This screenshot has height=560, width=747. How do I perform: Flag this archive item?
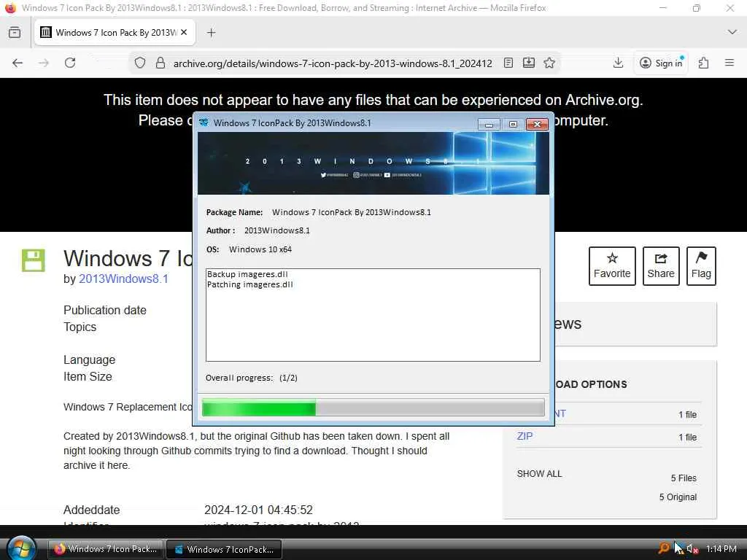pyautogui.click(x=701, y=266)
